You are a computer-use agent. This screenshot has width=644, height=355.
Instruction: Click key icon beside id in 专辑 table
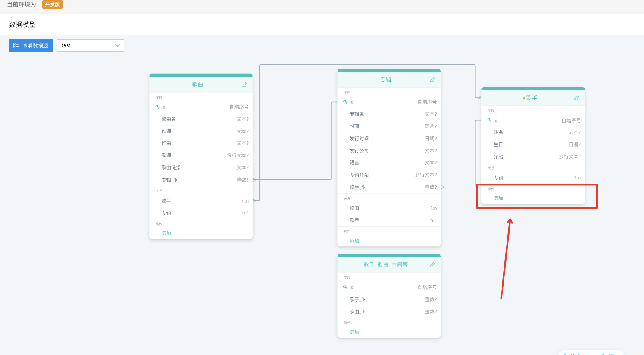pyautogui.click(x=345, y=102)
